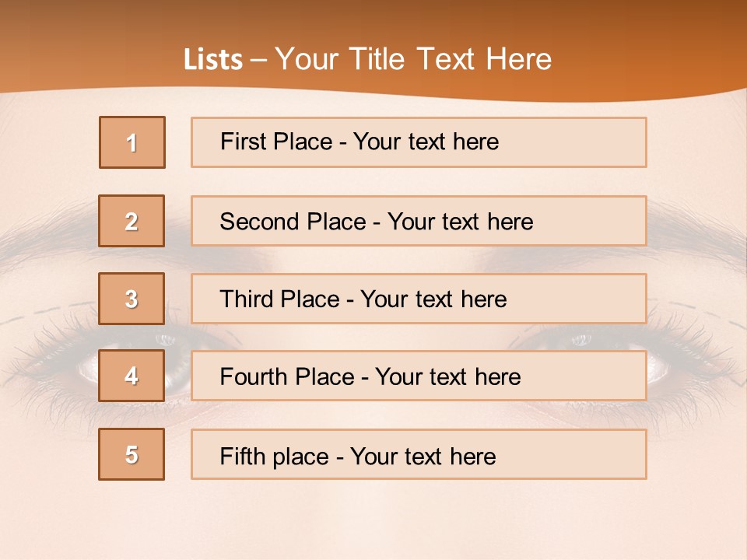
Task: Click the number 3 box
Action: 132,299
